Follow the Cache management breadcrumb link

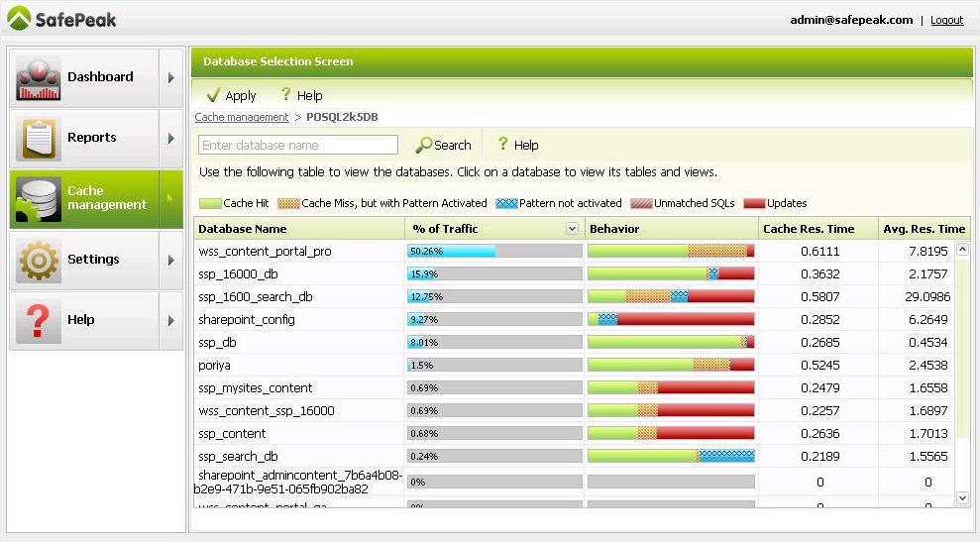[x=241, y=117]
